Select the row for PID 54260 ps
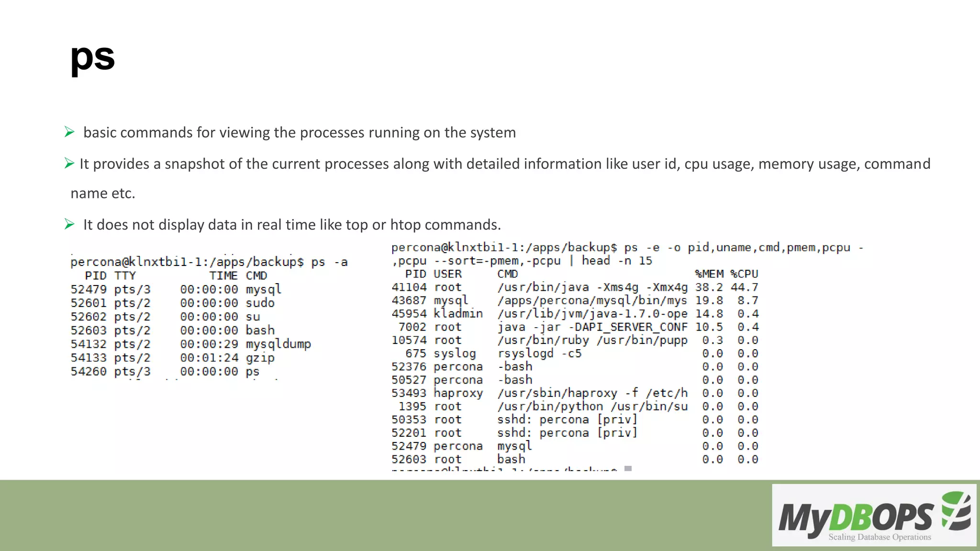Viewport: 980px width, 551px height. tap(165, 372)
